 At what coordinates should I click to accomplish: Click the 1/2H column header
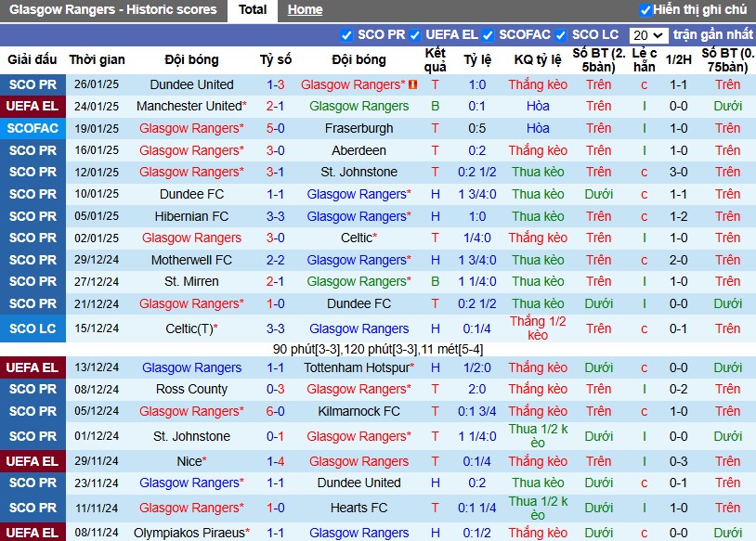[x=678, y=59]
